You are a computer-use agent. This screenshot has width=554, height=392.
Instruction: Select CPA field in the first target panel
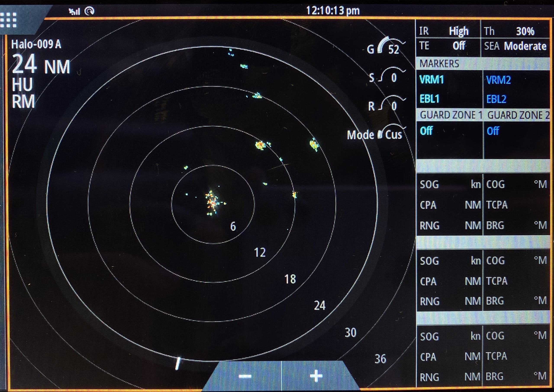tap(450, 205)
